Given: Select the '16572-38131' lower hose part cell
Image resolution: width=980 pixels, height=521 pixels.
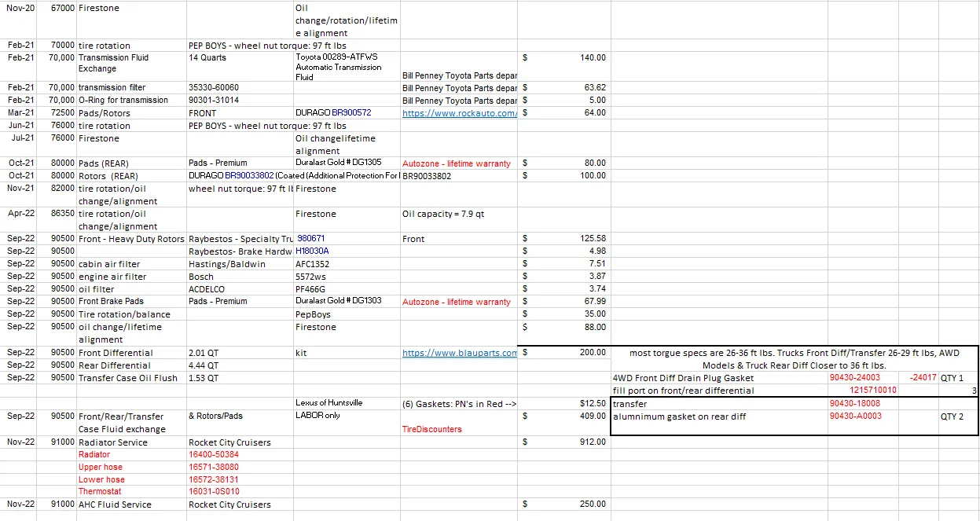Looking at the screenshot, I should pyautogui.click(x=240, y=479).
